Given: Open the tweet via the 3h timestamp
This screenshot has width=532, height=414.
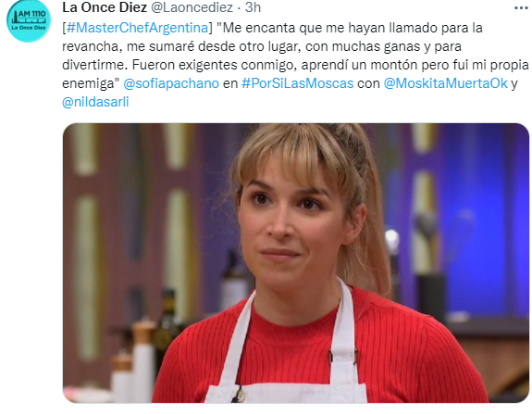Looking at the screenshot, I should coord(253,7).
